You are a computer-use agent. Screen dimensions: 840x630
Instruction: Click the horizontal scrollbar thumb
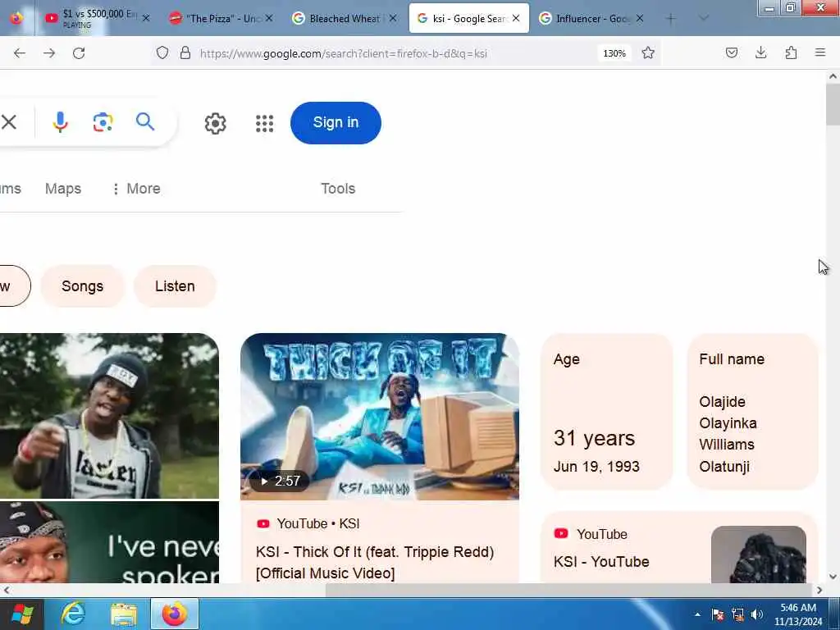[x=569, y=590]
